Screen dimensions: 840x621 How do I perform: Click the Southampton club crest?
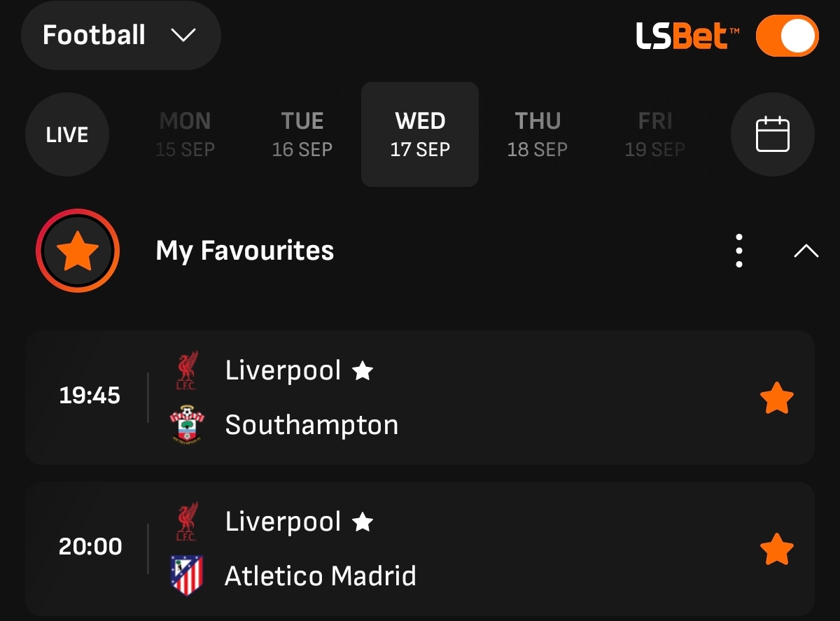(187, 424)
